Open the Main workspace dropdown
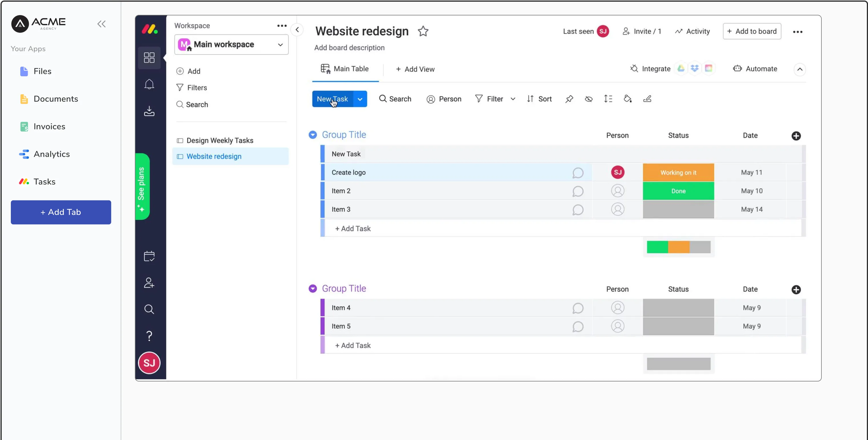This screenshot has width=868, height=440. [231, 45]
